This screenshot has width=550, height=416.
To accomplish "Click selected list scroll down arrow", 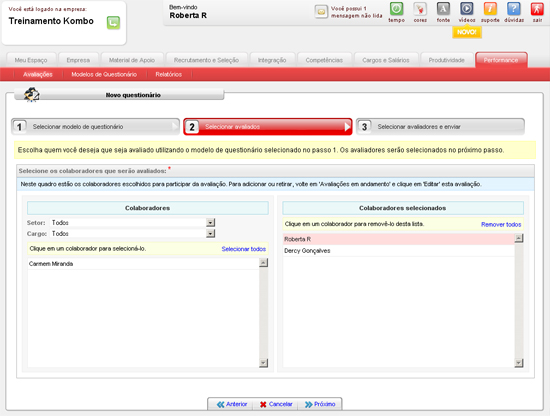I will (519, 363).
